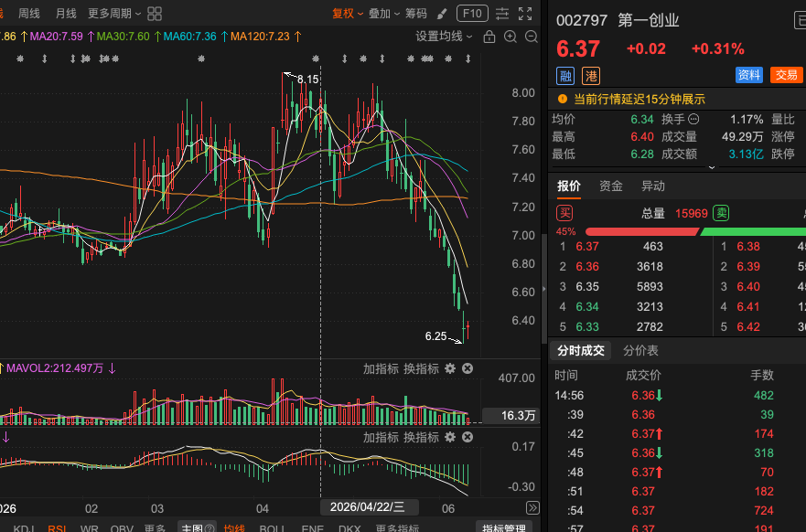Image resolution: width=806 pixels, height=532 pixels.
Task: Click the green 卖 sell icon
Action: click(721, 213)
